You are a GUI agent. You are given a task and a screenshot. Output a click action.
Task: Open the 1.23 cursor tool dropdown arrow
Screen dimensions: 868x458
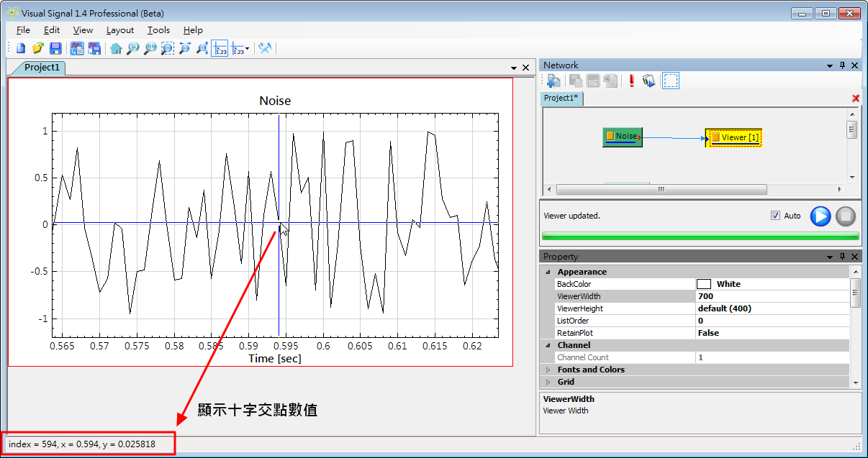pos(247,49)
